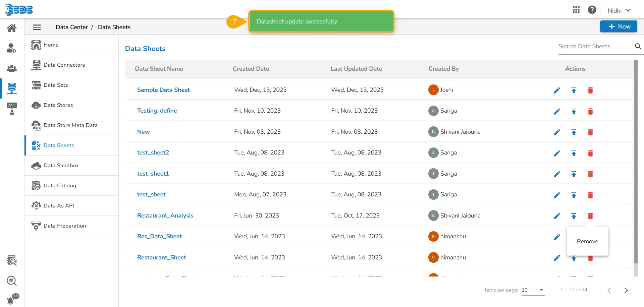Viewport: 644px width, 307px height.
Task: Go to next page of data sheets
Action: pyautogui.click(x=626, y=290)
